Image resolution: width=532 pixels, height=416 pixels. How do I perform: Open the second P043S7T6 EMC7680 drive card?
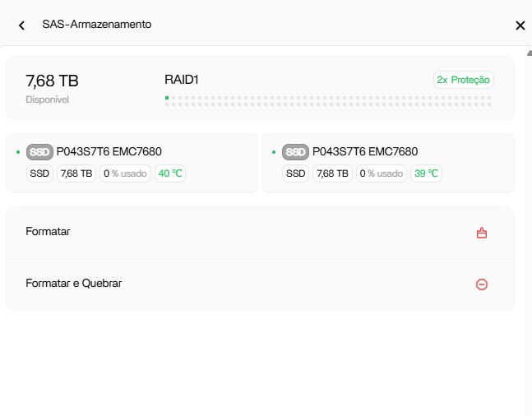388,164
